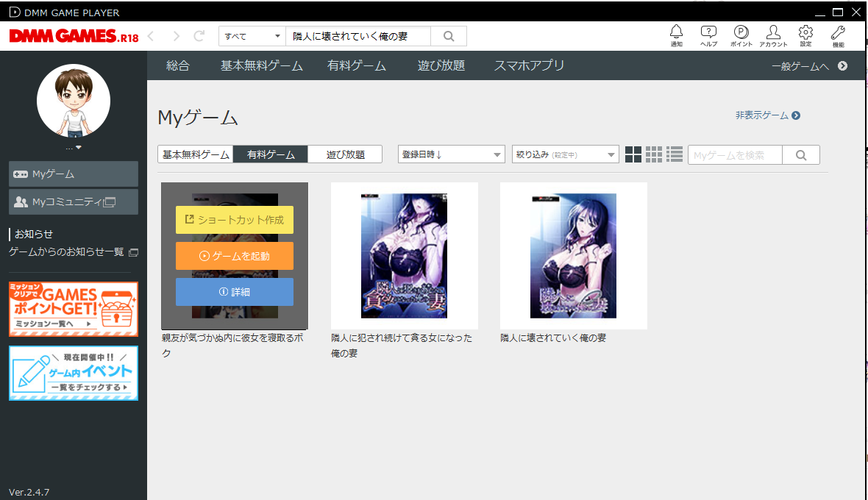Open Myコミュニティ in the sidebar
This screenshot has width=868, height=500.
pos(74,202)
